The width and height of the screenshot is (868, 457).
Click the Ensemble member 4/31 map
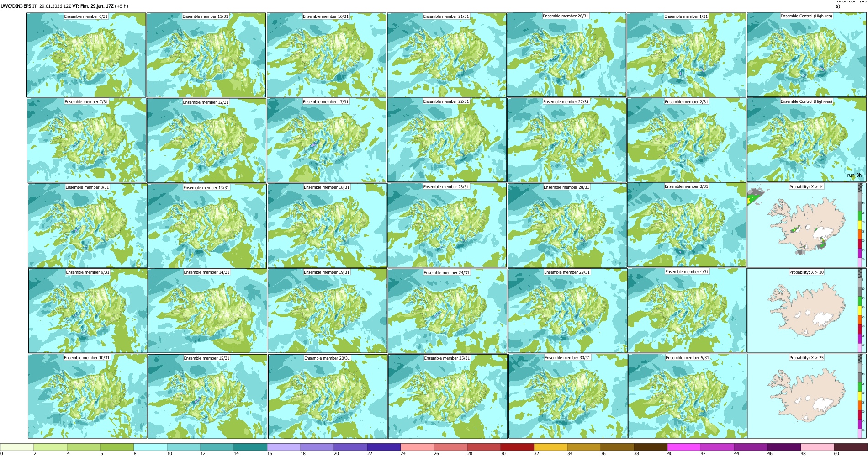coord(688,310)
